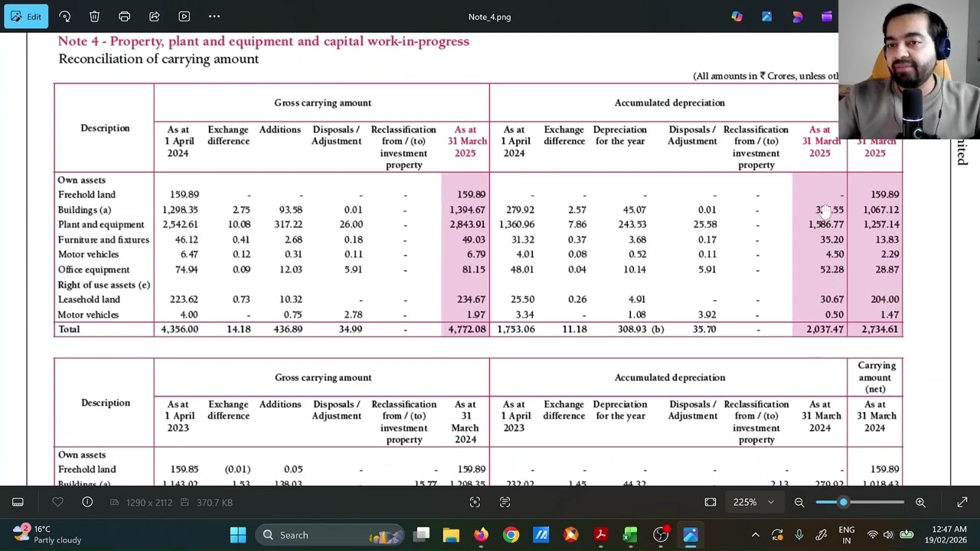Click the Leasehold land row label
The image size is (980, 551).
point(89,299)
